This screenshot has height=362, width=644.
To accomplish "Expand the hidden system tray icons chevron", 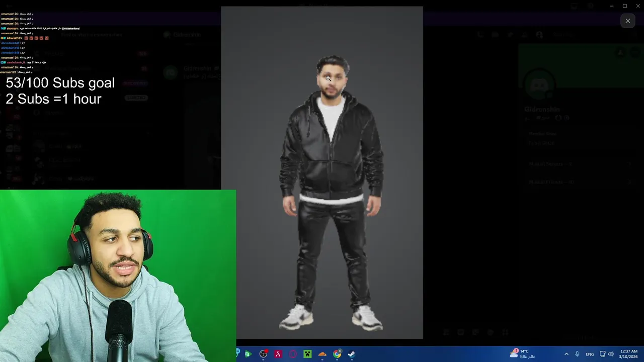I will pyautogui.click(x=566, y=354).
